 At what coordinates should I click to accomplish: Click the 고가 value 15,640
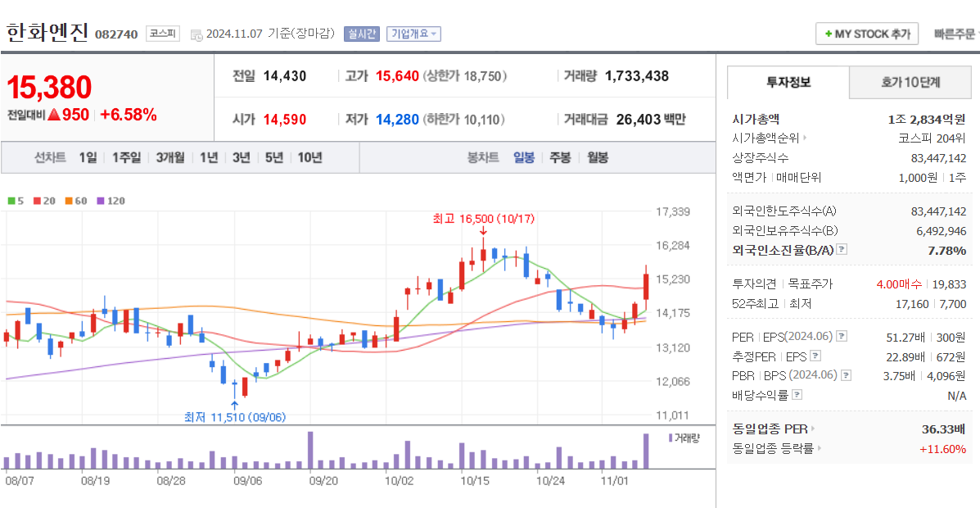(x=398, y=76)
